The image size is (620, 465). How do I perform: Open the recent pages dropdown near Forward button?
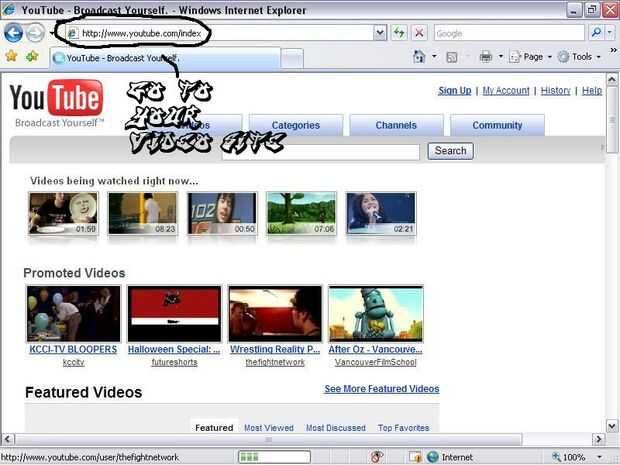pyautogui.click(x=51, y=33)
